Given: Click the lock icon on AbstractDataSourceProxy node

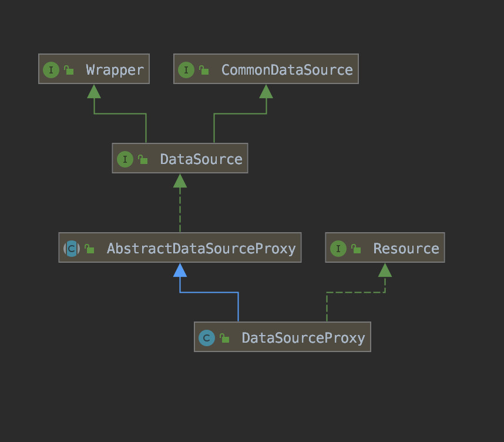Looking at the screenshot, I should point(89,249).
